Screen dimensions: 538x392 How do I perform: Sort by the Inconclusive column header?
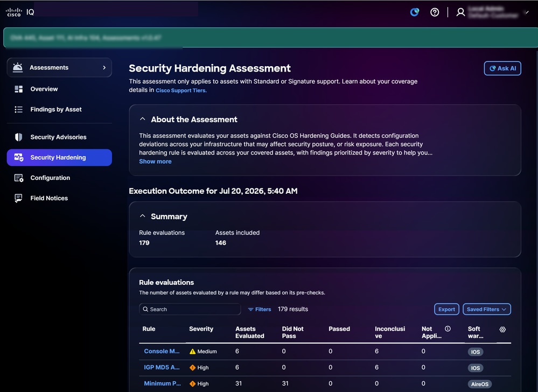pyautogui.click(x=390, y=332)
